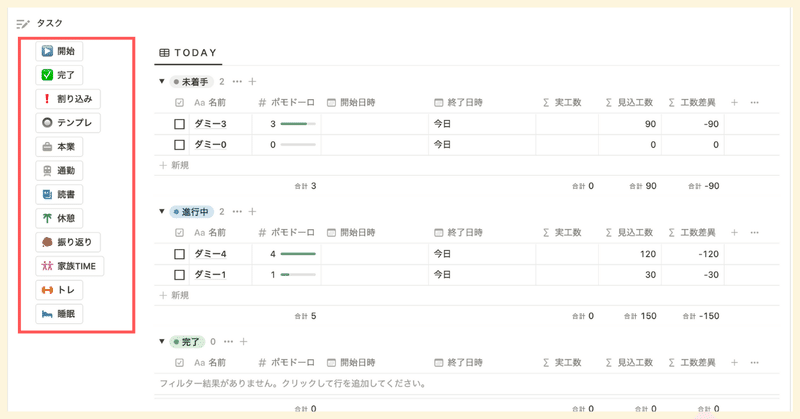
Task: Click ダミー1 pomodoro progress bar
Action: click(298, 275)
